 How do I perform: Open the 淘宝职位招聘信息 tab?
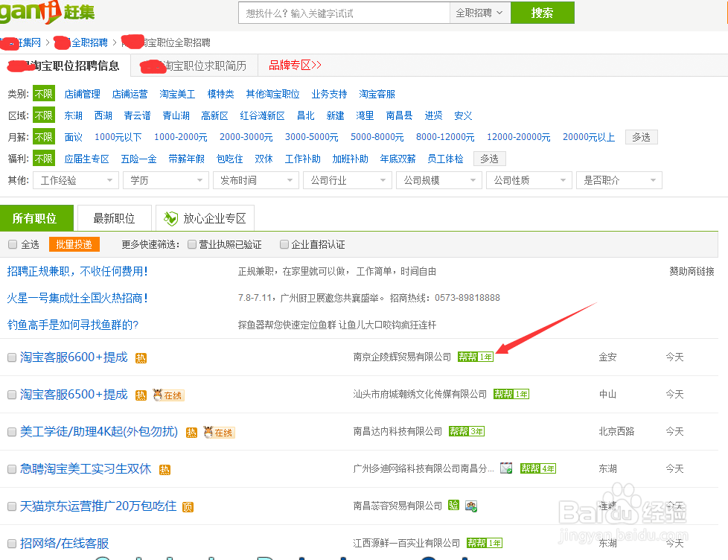click(x=65, y=66)
